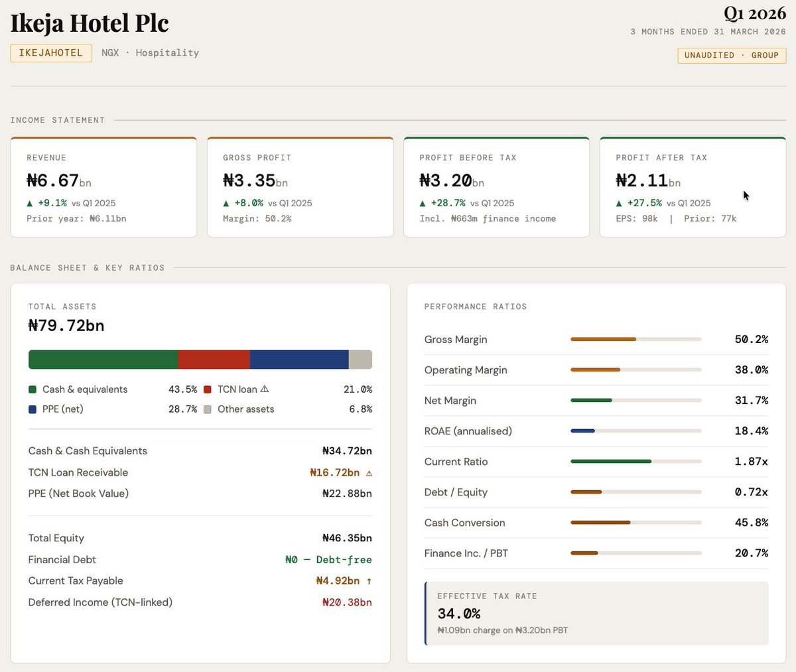796x672 pixels.
Task: Click the ROAE value 18.4%
Action: tap(752, 431)
